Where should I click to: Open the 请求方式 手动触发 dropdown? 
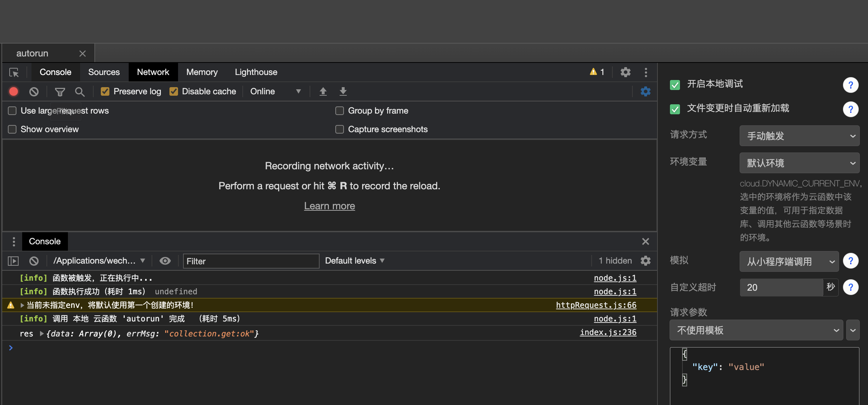click(799, 136)
